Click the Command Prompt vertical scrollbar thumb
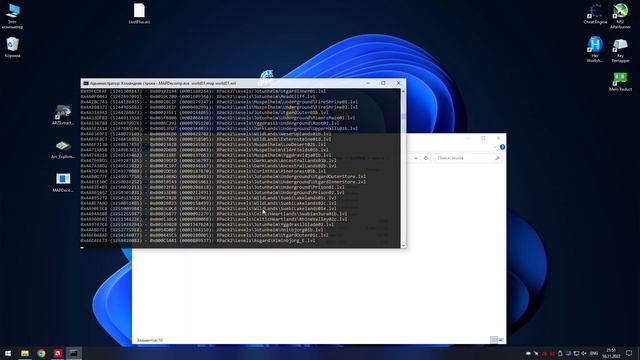Screen dimensions: 640x360 tap(403, 116)
